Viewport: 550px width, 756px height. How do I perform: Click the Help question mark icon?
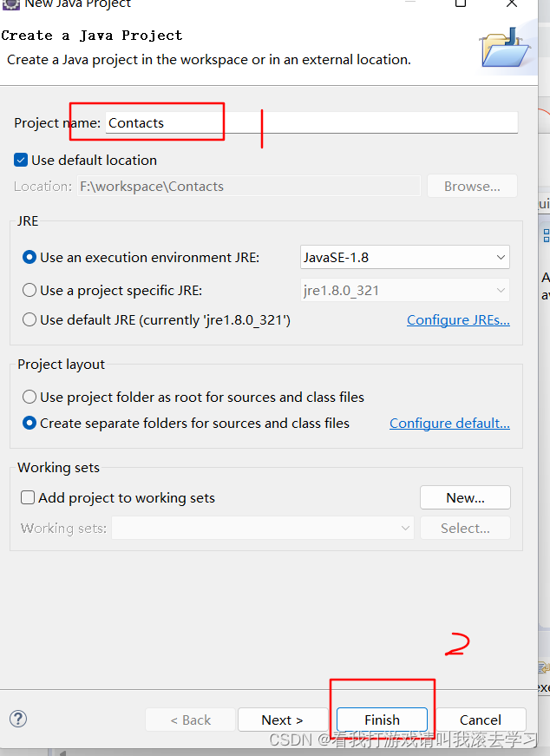coord(18,719)
